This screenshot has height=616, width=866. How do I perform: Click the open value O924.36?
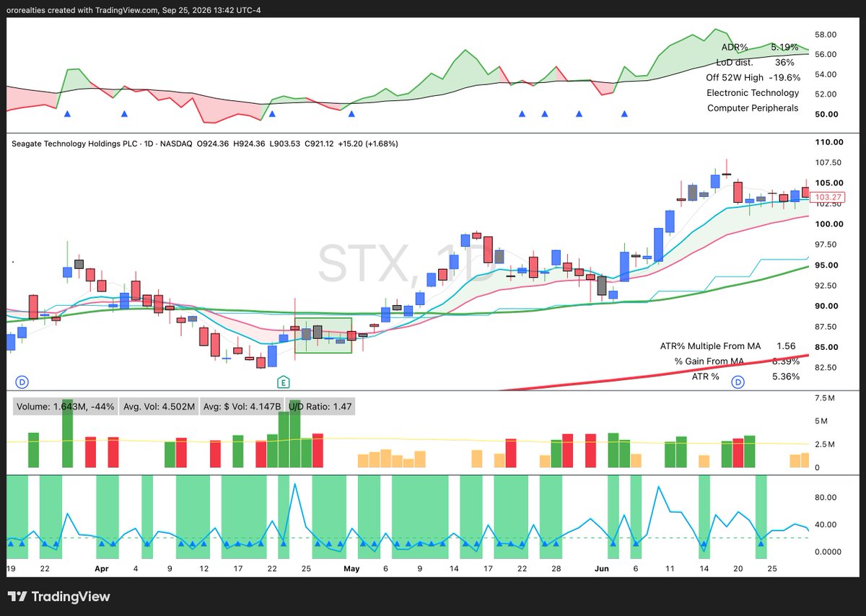[x=214, y=144]
